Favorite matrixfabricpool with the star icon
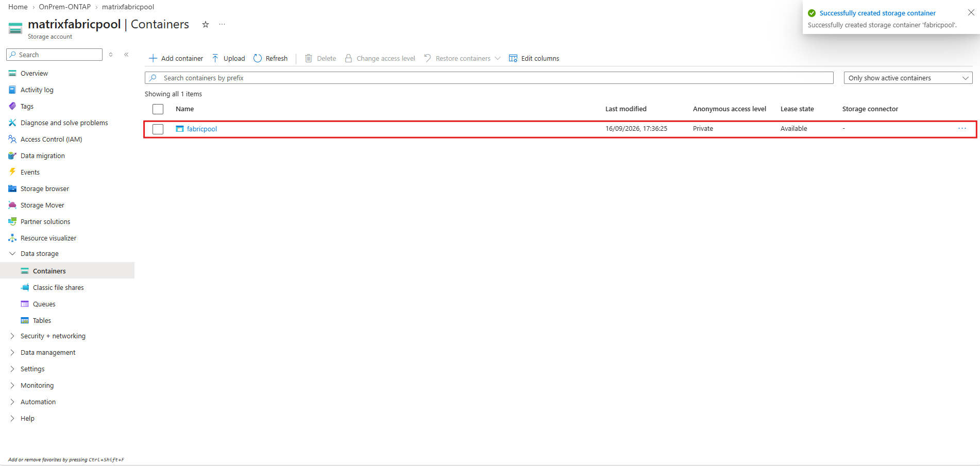 coord(206,24)
